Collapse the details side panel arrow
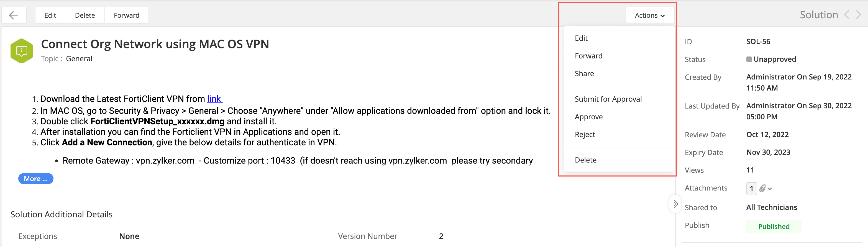The width and height of the screenshot is (868, 247). point(676,204)
